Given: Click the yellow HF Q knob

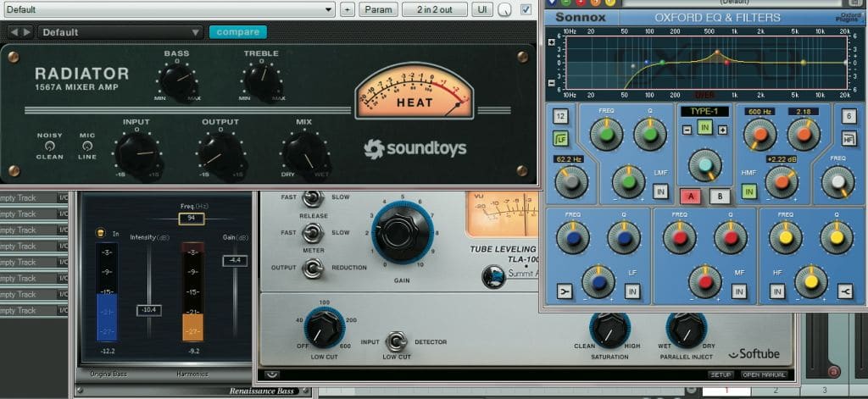Looking at the screenshot, I should pyautogui.click(x=837, y=238).
